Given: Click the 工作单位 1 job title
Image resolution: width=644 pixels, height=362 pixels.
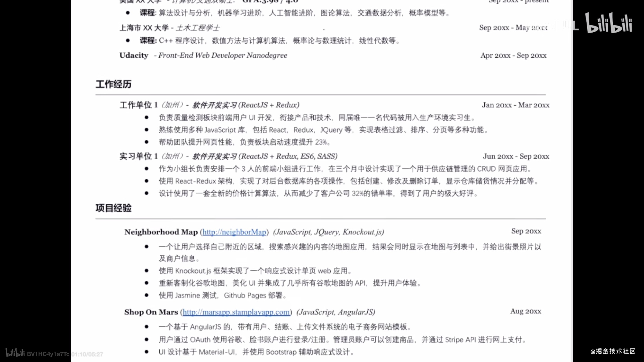Looking at the screenshot, I should (x=138, y=105).
